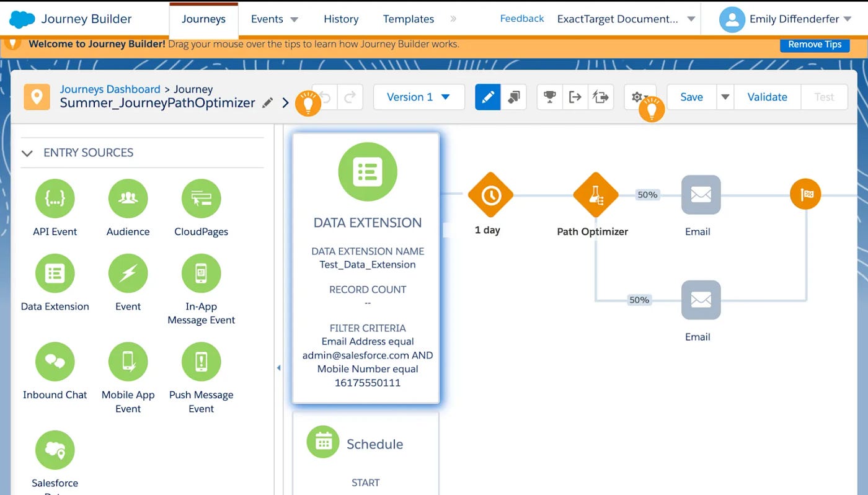868x495 pixels.
Task: Open the Save options dropdown arrow
Action: (725, 97)
